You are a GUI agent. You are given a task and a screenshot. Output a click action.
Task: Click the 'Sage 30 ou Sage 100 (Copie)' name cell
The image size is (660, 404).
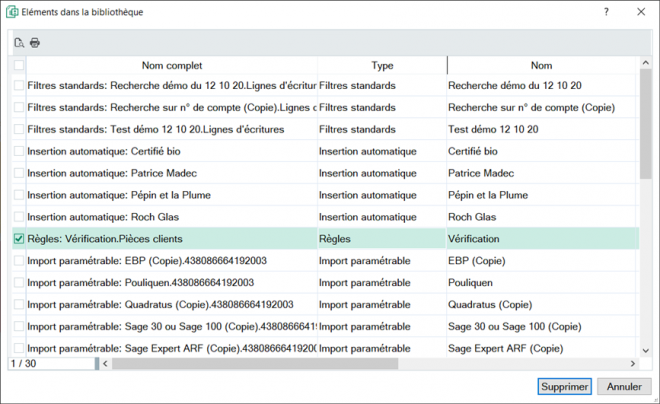[x=543, y=326]
